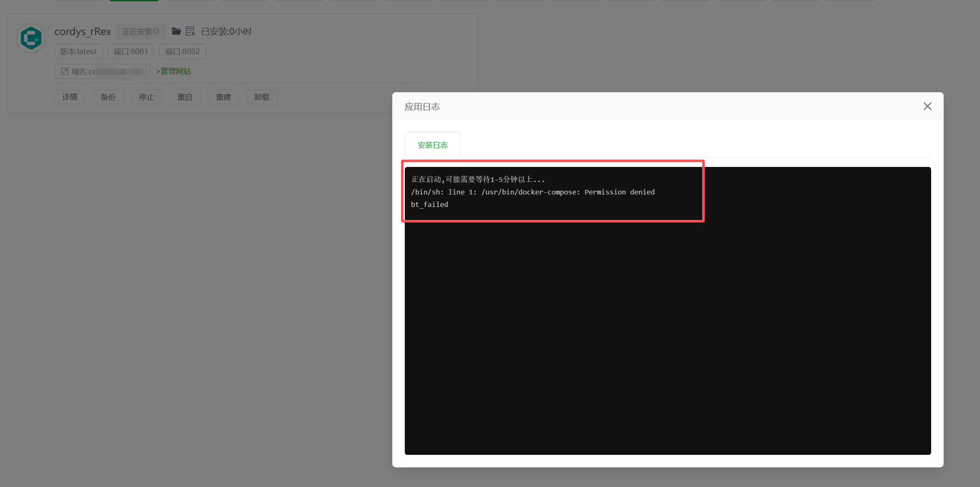Viewport: 980px width, 487px height.
Task: Click the cordys_rRex app logo icon
Action: pyautogui.click(x=31, y=38)
